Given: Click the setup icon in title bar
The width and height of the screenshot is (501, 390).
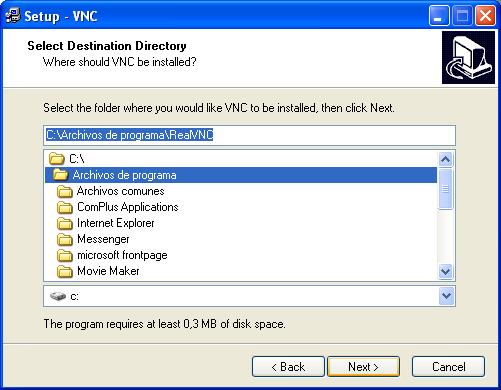Looking at the screenshot, I should 13,16.
